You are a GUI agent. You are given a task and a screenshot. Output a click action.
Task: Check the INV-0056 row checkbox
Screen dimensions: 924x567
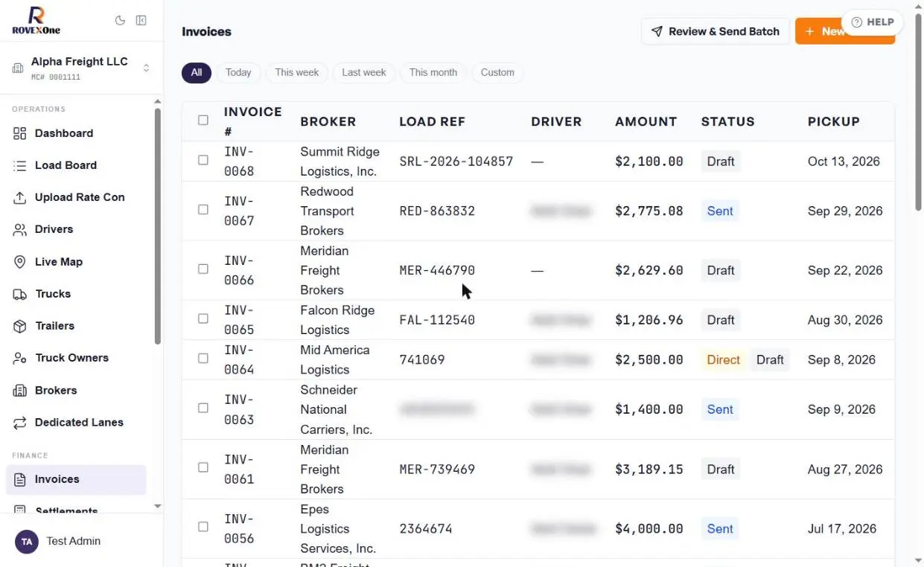pos(203,528)
